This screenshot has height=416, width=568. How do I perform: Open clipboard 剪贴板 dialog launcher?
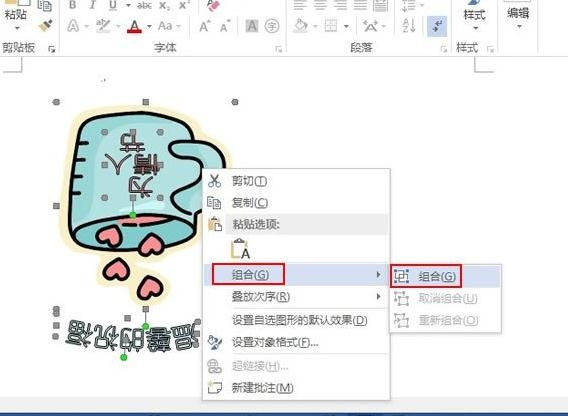tap(52, 50)
